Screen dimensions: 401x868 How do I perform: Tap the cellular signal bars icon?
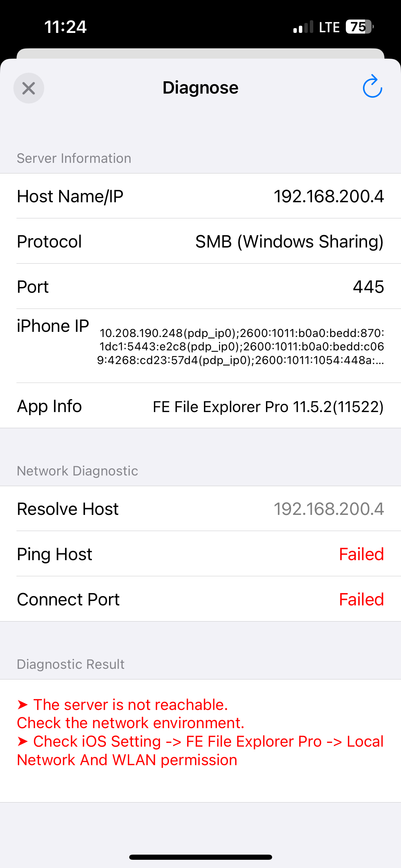[303, 27]
